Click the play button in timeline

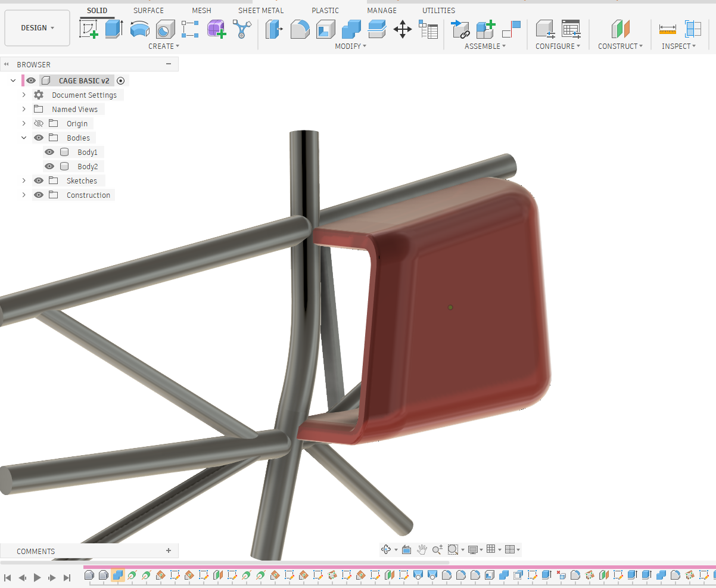[x=37, y=577]
